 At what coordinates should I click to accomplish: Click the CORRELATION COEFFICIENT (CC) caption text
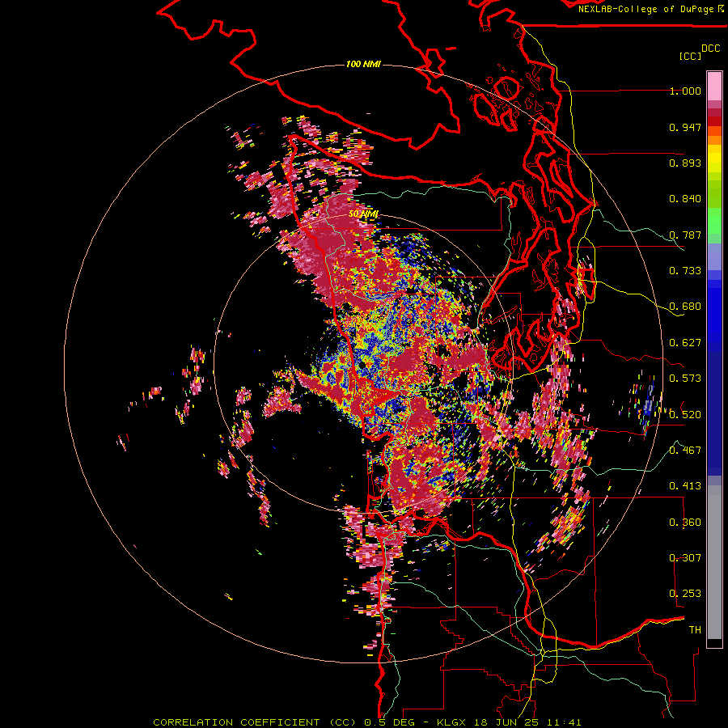pyautogui.click(x=255, y=722)
